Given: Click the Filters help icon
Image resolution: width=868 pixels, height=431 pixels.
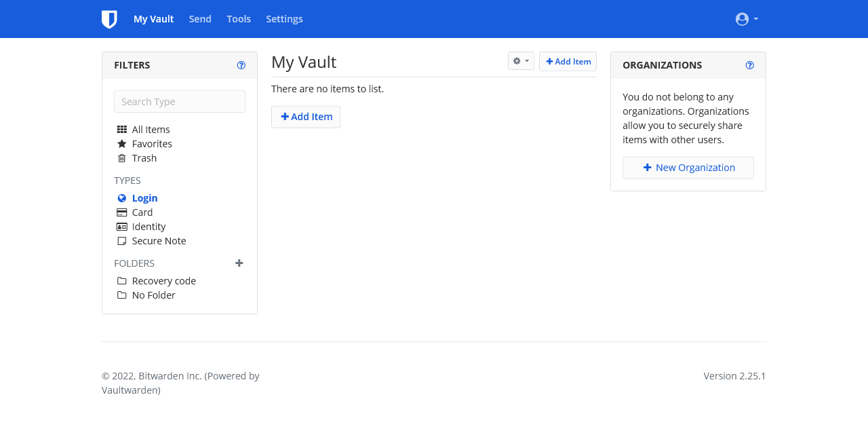Looking at the screenshot, I should (x=241, y=65).
